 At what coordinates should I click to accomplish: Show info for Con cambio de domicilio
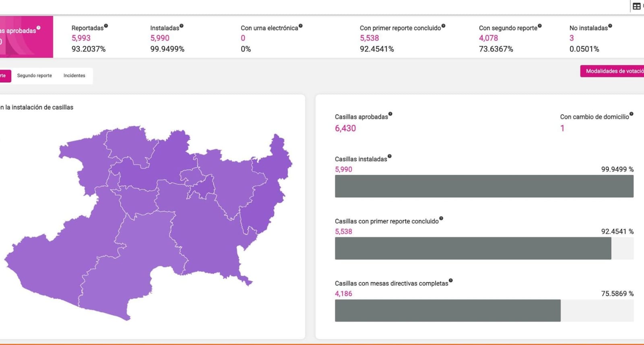pos(631,114)
